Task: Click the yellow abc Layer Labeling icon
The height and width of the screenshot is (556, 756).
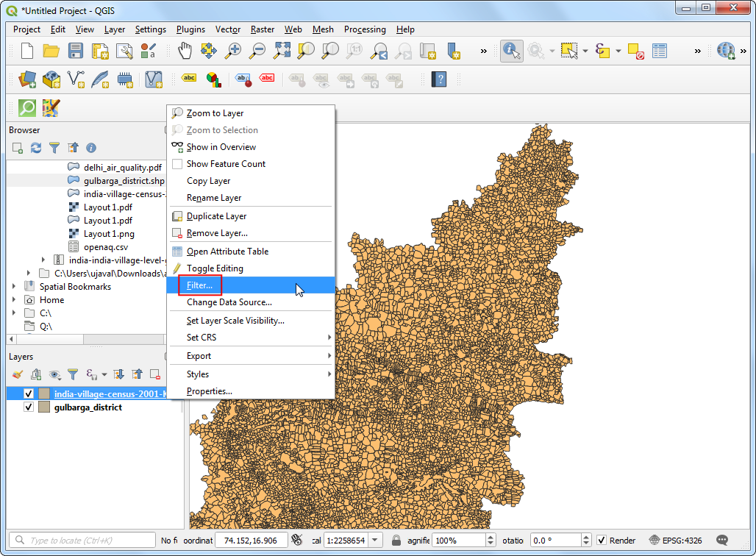Action: point(189,78)
